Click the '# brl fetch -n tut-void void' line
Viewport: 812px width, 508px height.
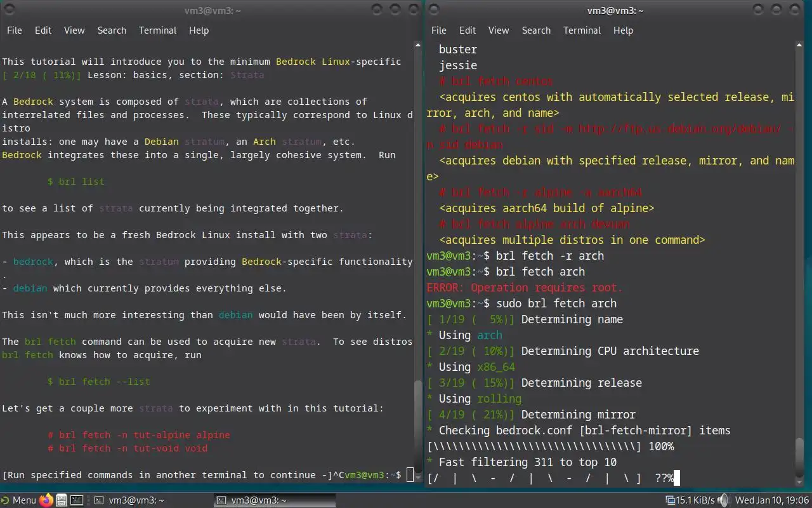click(128, 448)
